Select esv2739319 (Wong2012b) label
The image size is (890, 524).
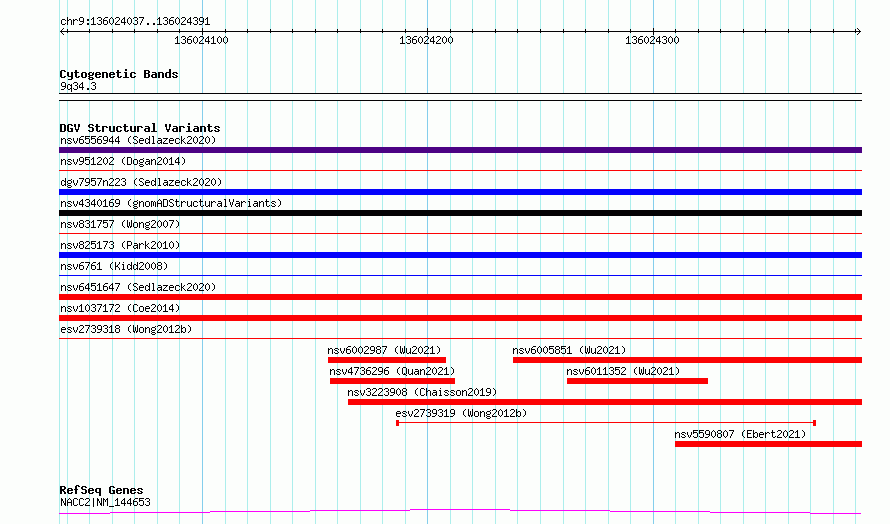click(x=461, y=413)
